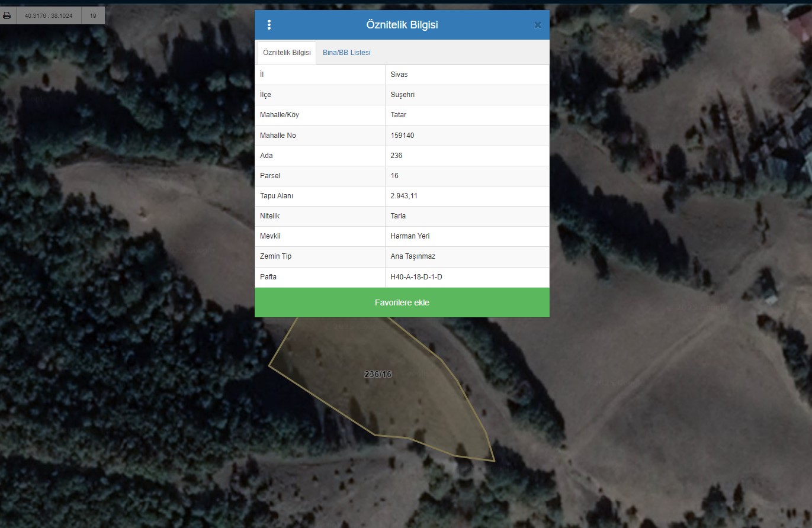Open the three-dot options menu in panel header
This screenshot has width=812, height=528.
269,25
